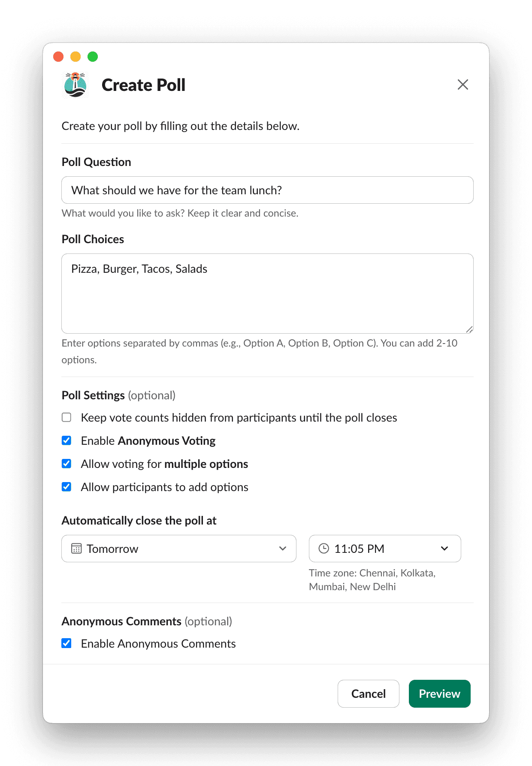Uncheck allow voting for multiple options
This screenshot has width=532, height=766.
pyautogui.click(x=66, y=463)
